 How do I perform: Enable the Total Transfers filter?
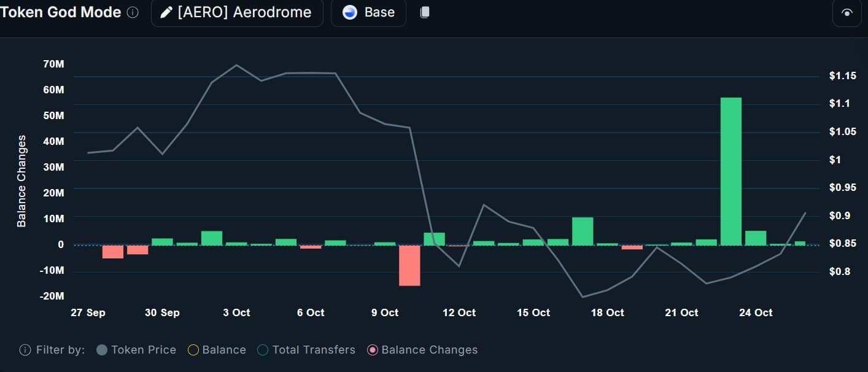tap(306, 350)
